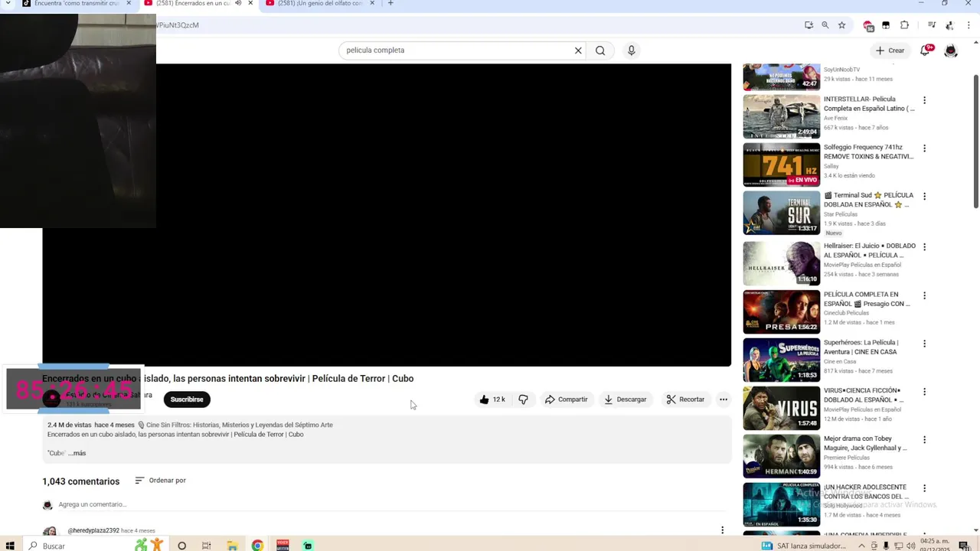Open SAT lanza simulador news widget
This screenshot has height=551, width=980.
pos(804,546)
